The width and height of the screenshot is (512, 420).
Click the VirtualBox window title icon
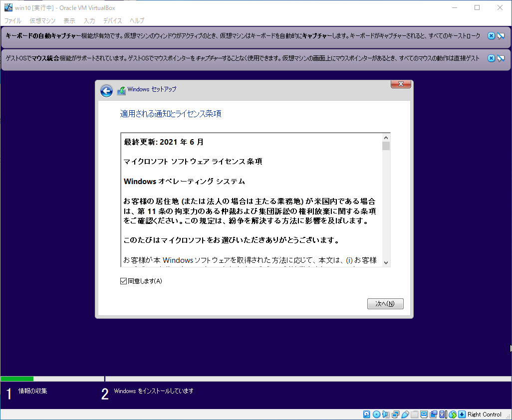point(8,7)
